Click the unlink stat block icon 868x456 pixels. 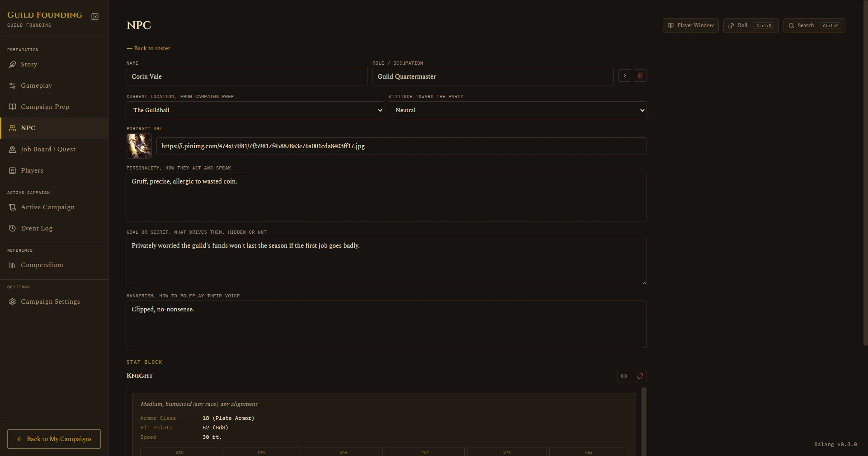click(640, 376)
